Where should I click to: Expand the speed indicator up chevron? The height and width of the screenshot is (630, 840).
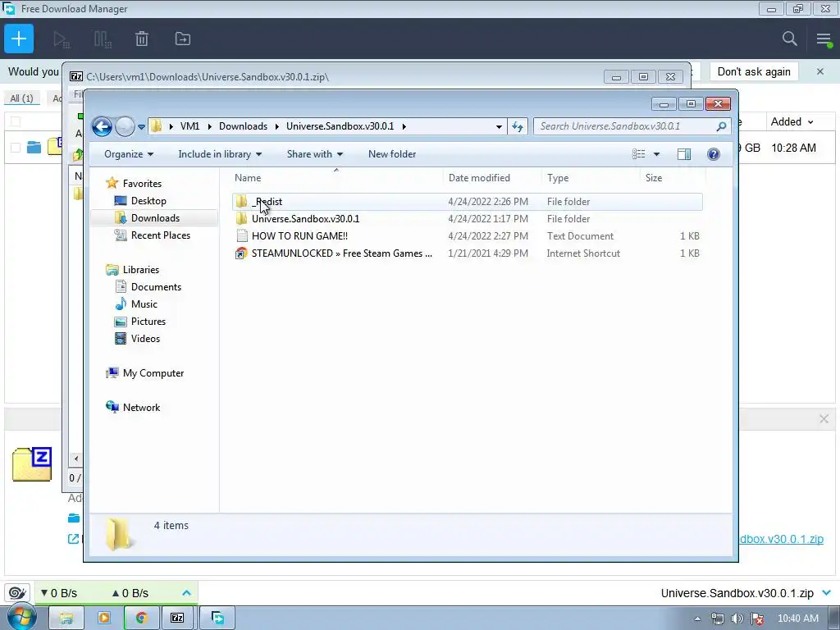pos(186,593)
